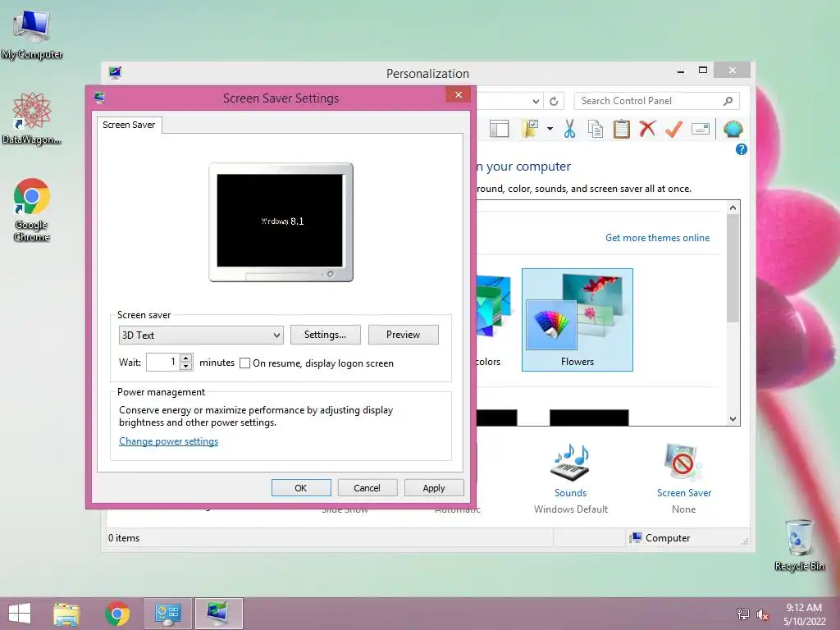The image size is (840, 630).
Task: Click the themes list scrollbar thumb
Action: 733,268
